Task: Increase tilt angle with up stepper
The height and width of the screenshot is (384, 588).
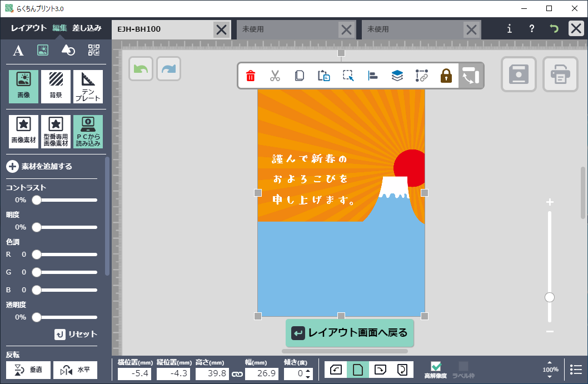Action: point(308,371)
